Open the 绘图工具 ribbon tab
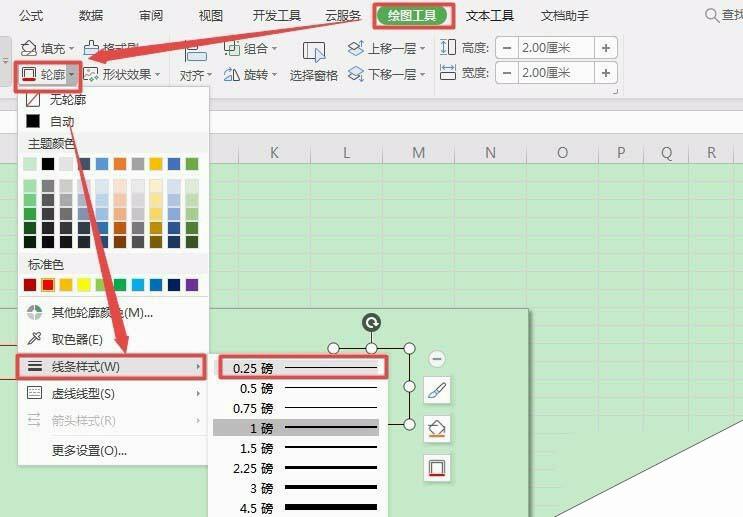The height and width of the screenshot is (517, 743). 412,16
